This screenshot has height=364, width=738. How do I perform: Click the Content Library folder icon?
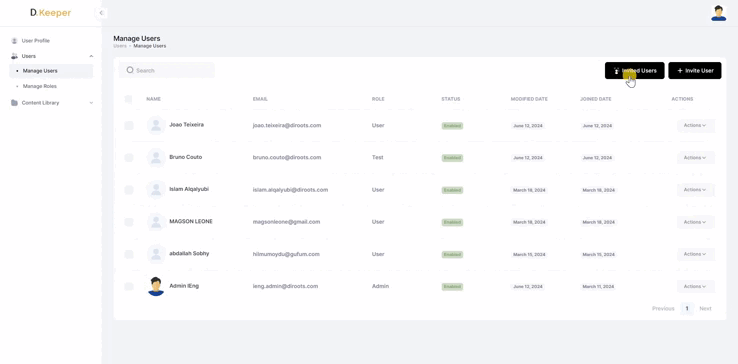[x=14, y=103]
